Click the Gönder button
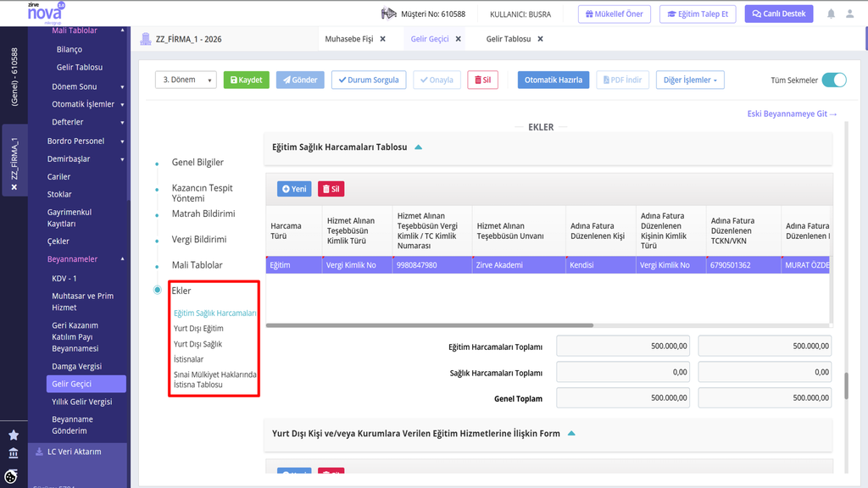Viewport: 868px width, 488px height. (300, 80)
